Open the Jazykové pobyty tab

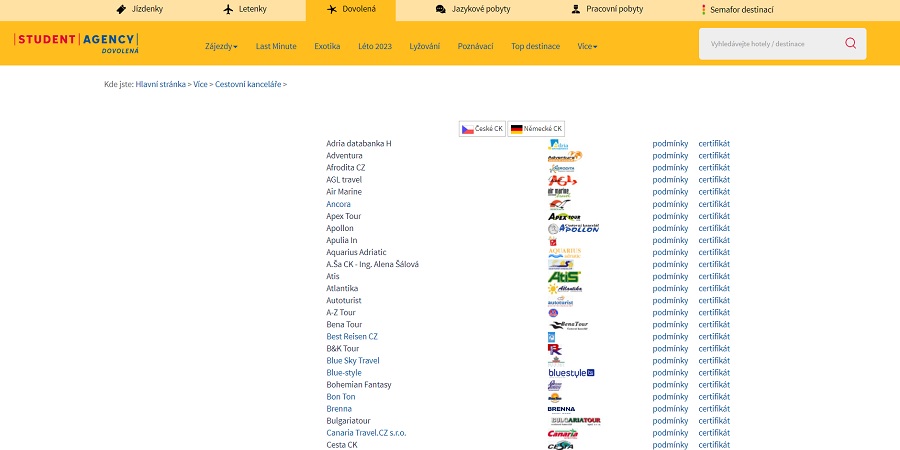point(473,9)
